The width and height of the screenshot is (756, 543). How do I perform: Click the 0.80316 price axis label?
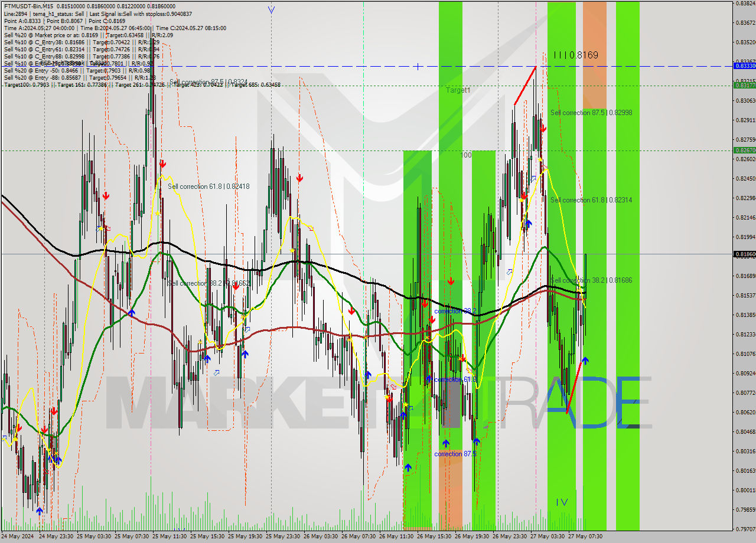745,451
